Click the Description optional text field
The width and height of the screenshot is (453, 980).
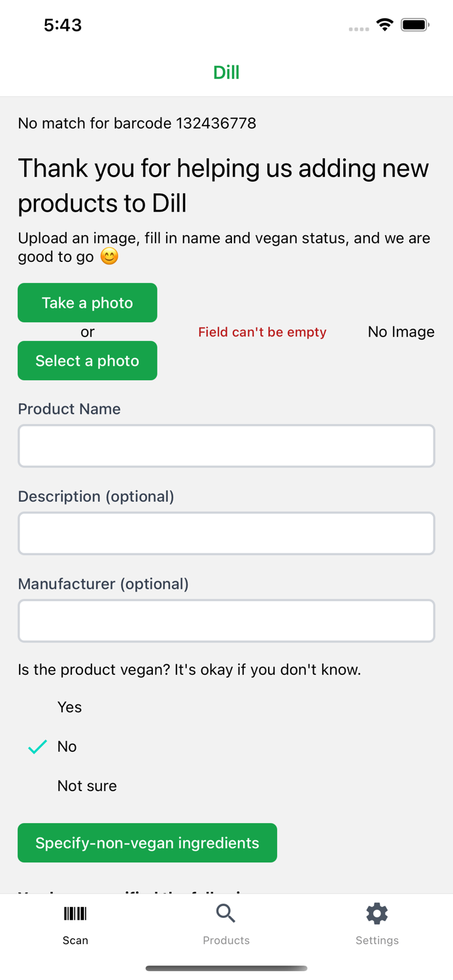tap(226, 533)
